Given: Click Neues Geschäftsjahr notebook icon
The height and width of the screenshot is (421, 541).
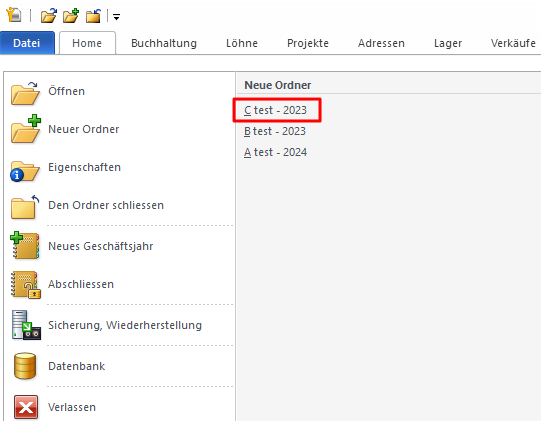Looking at the screenshot, I should [24, 245].
